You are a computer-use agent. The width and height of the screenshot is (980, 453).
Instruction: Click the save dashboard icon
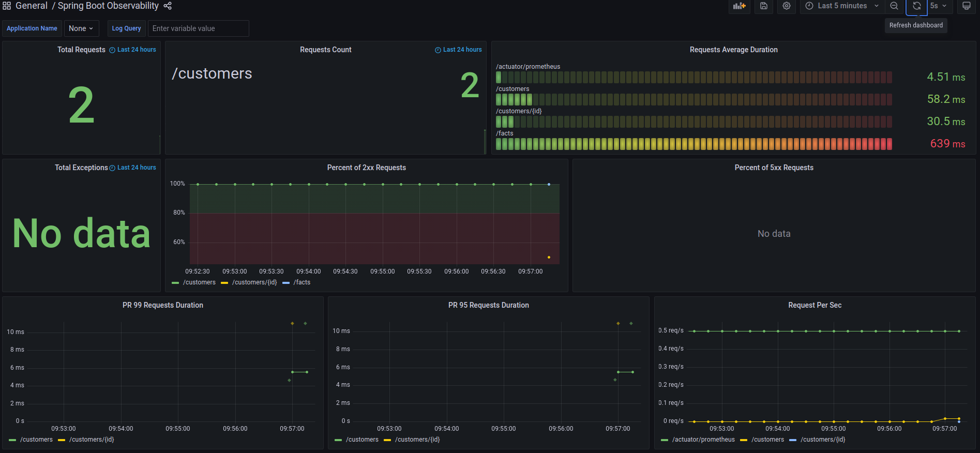(763, 6)
